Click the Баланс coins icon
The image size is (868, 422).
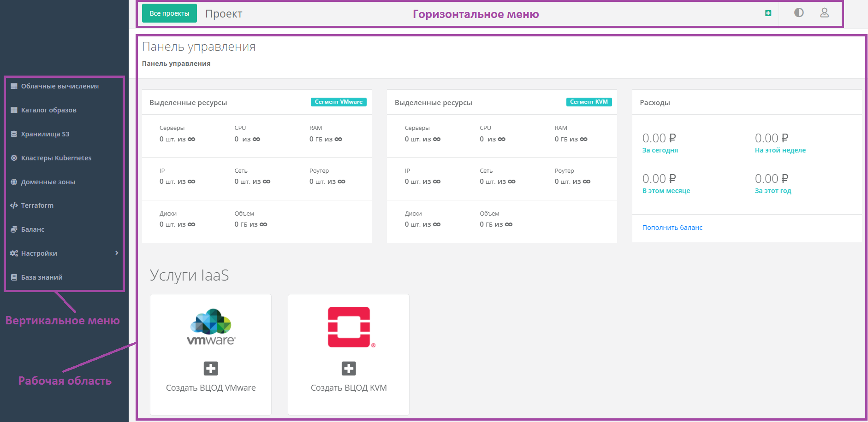pyautogui.click(x=14, y=229)
